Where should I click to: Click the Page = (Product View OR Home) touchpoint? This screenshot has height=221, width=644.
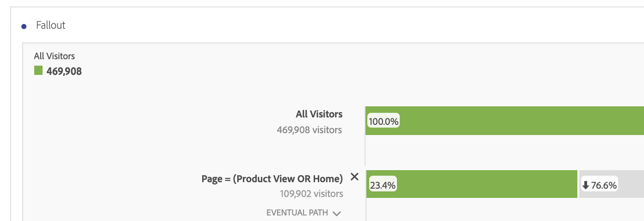click(x=272, y=179)
